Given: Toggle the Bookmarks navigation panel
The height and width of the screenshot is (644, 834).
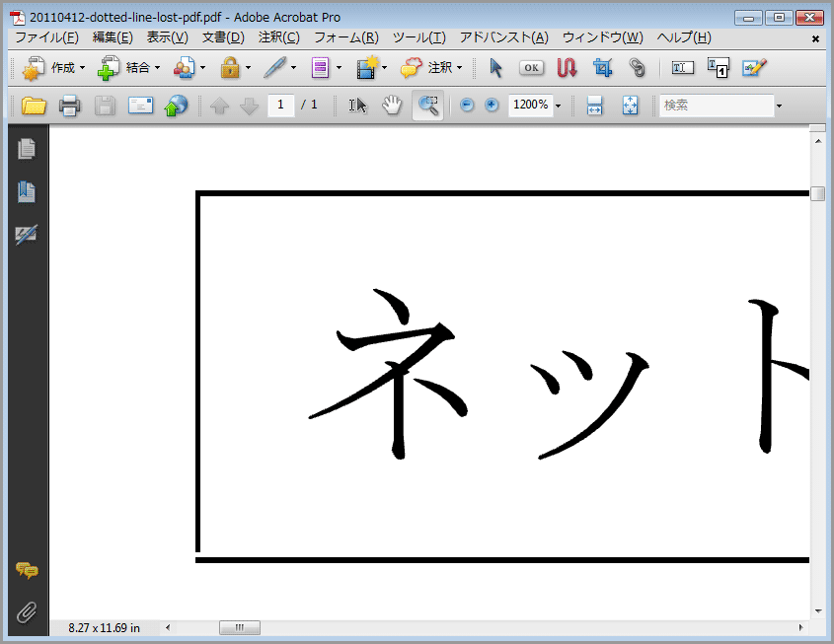Looking at the screenshot, I should tap(26, 191).
